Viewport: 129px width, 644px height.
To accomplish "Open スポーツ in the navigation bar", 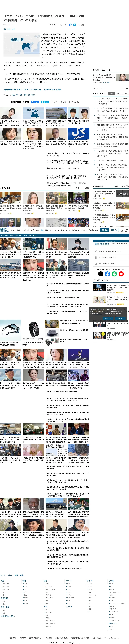I will tap(53, 230).
